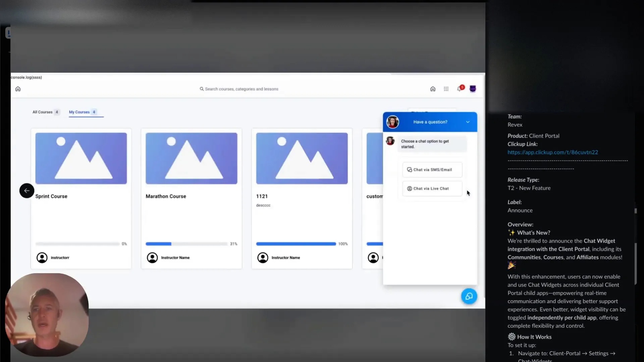Focus the search courses input field
The height and width of the screenshot is (362, 644).
coord(241,89)
